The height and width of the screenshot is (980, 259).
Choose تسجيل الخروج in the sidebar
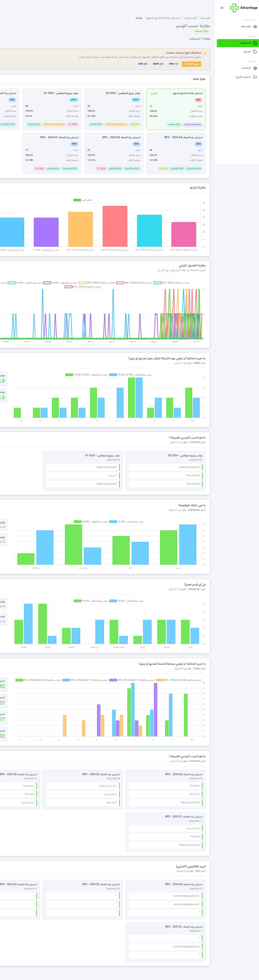click(243, 77)
